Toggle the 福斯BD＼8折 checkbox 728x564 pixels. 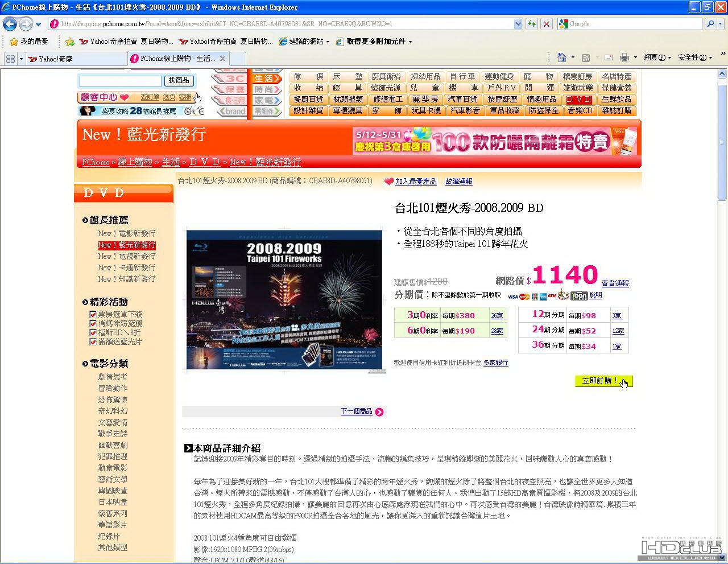tap(93, 332)
